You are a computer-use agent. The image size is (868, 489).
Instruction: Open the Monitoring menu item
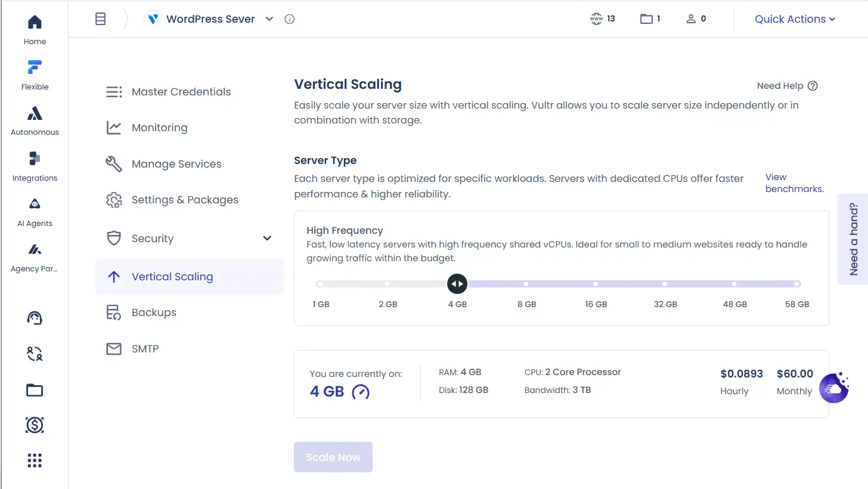click(190, 128)
